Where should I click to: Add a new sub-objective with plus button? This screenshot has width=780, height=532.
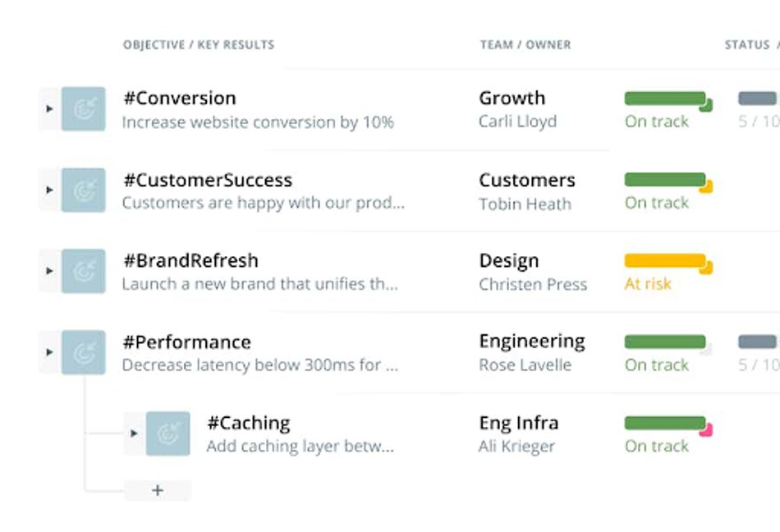point(158,490)
